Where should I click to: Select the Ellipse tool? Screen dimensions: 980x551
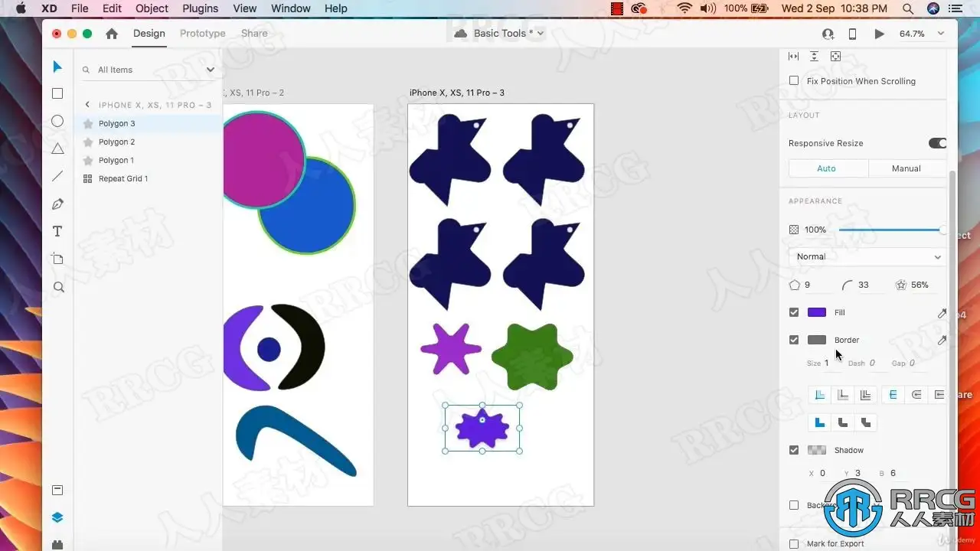click(57, 121)
